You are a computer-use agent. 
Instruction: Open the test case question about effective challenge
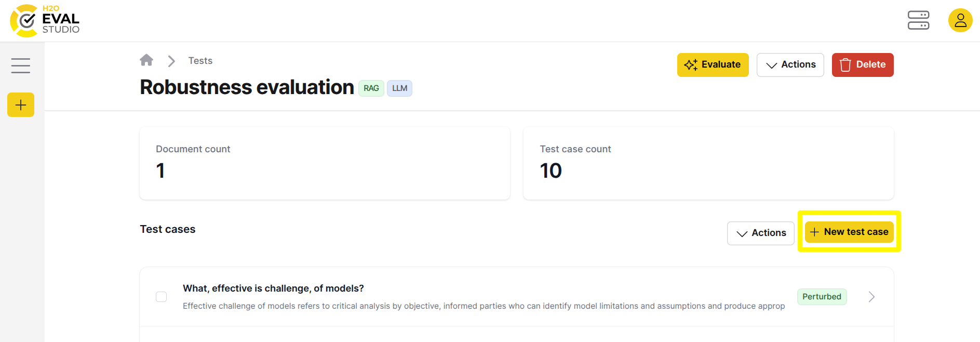[x=273, y=288]
